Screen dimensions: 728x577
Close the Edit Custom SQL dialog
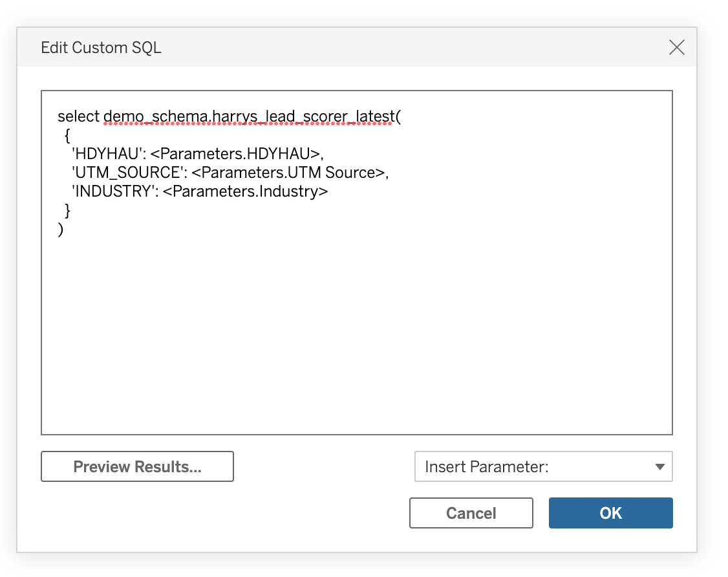click(x=676, y=47)
